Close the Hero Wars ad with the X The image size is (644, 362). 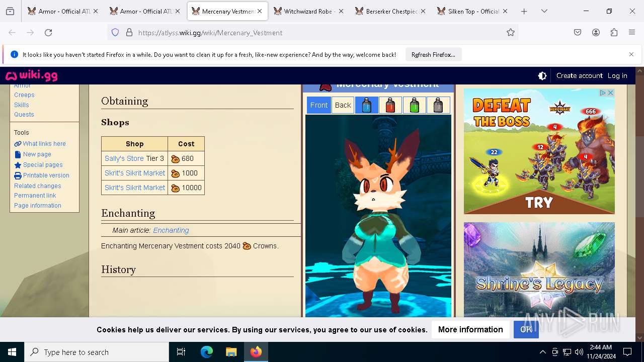tap(610, 93)
